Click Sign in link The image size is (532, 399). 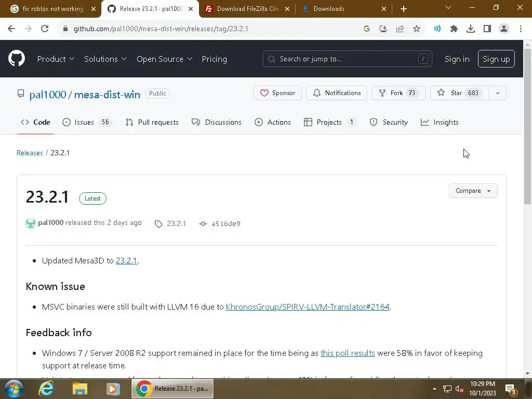[x=457, y=59]
